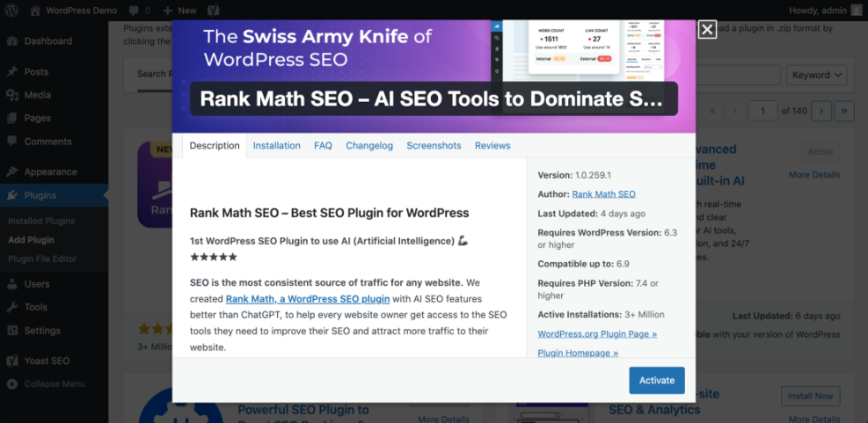Viewport: 868px width, 423px height.
Task: Open the WordPress.org Plugin Page link
Action: pyautogui.click(x=597, y=334)
